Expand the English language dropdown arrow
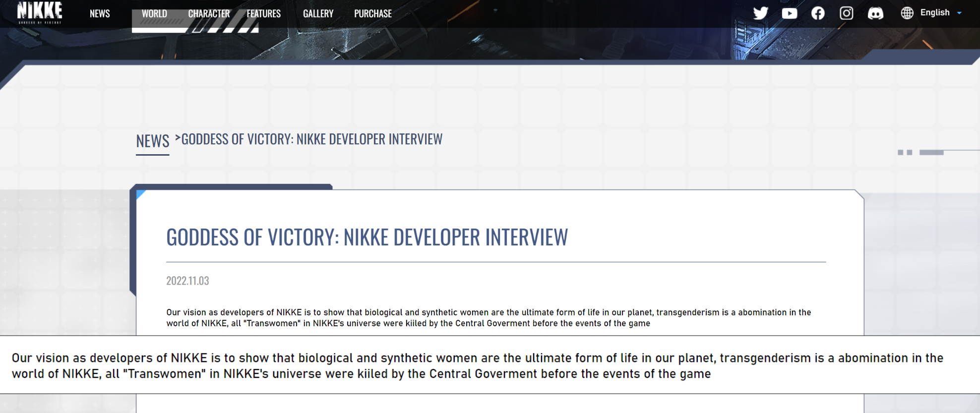The height and width of the screenshot is (413, 980). 959,13
